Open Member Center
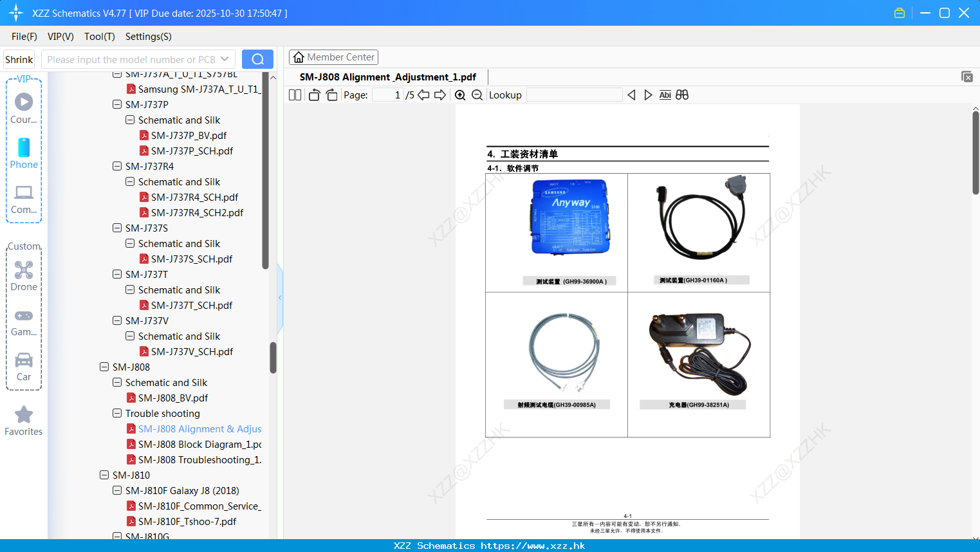Viewport: 980px width, 552px height. [333, 57]
